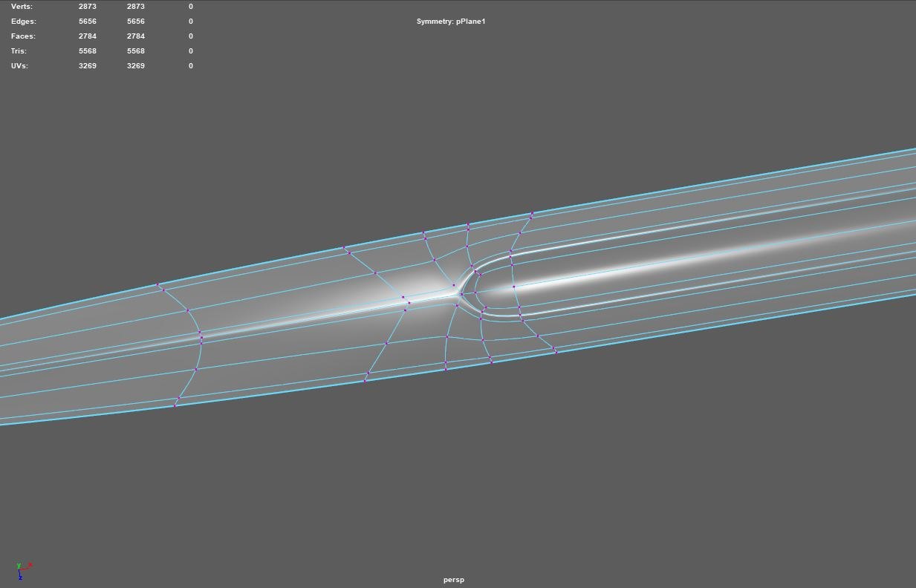Click the "Edges:" heads-up display label

pos(23,22)
